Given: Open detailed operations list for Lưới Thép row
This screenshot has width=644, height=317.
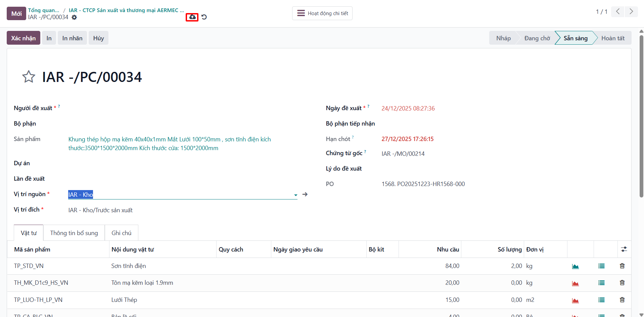Looking at the screenshot, I should 601,300.
